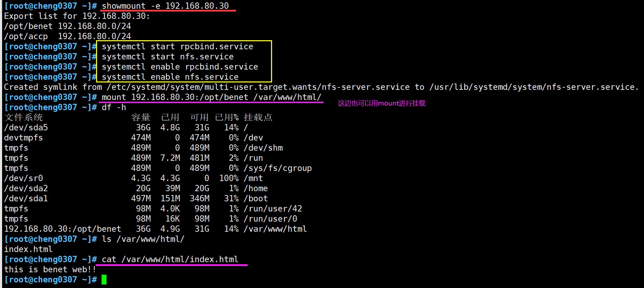
Task: Click the 已用 column header
Action: tap(170, 117)
